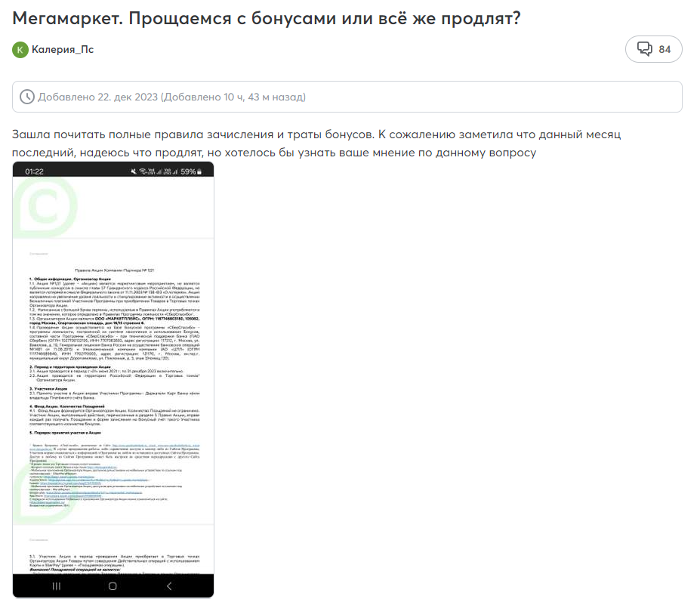
Task: Click the 59% battery indicator in screenshot
Action: pos(191,171)
